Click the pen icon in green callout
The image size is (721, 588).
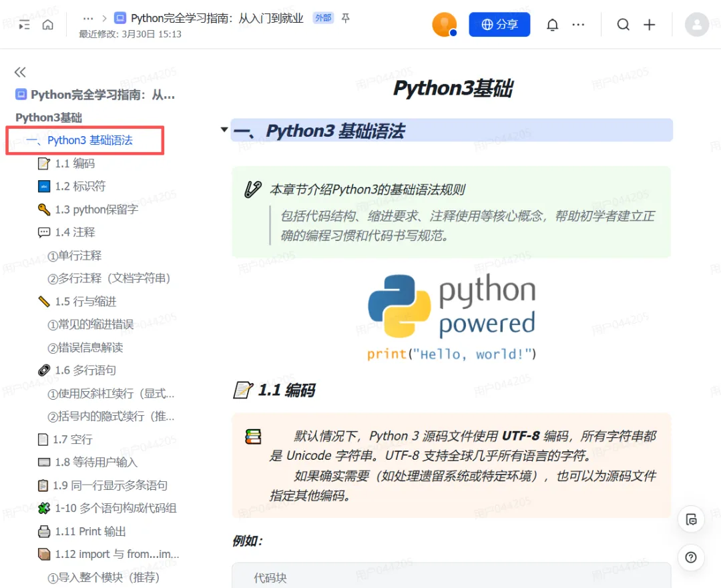tap(252, 190)
